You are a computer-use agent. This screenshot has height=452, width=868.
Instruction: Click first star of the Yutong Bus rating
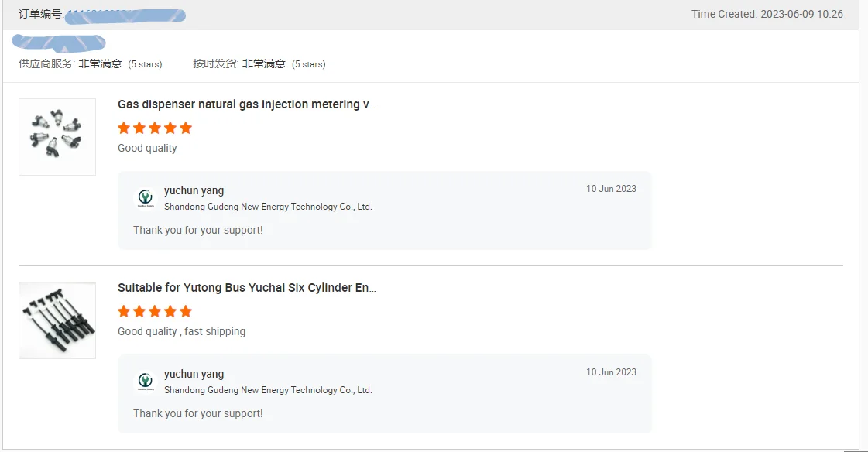pos(124,311)
